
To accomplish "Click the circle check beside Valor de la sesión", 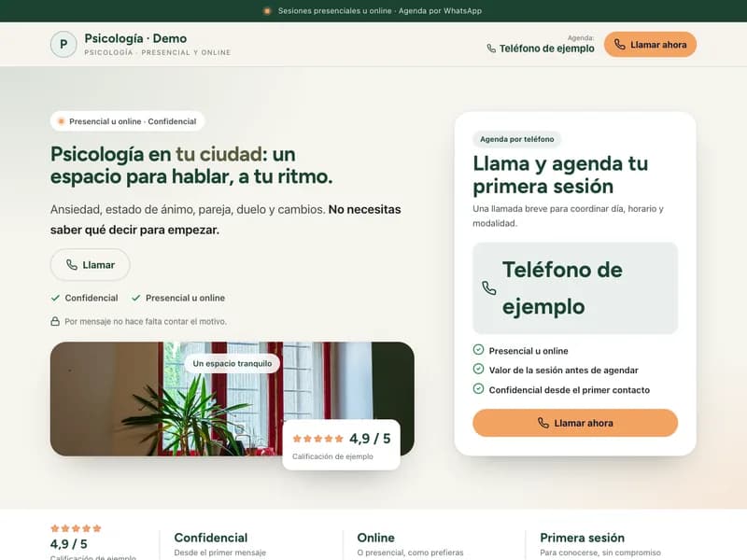I will 478,369.
